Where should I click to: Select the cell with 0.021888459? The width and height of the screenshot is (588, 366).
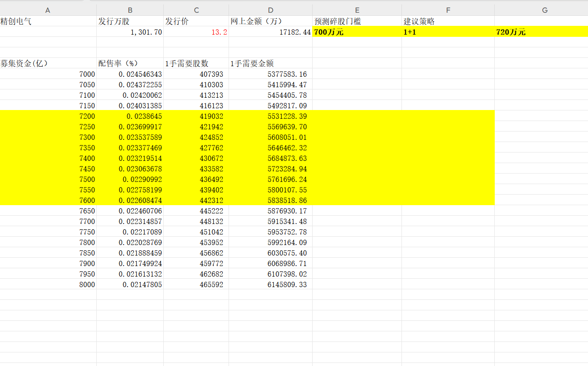[130, 252]
